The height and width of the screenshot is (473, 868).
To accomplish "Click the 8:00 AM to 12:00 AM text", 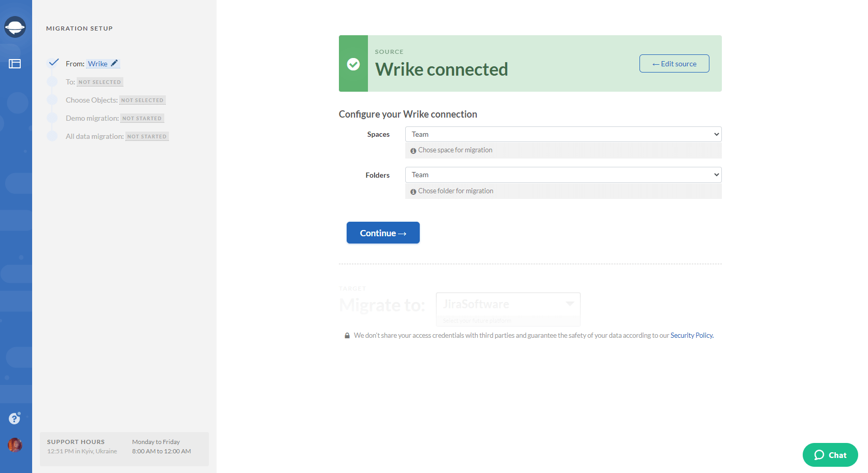I will [162, 451].
